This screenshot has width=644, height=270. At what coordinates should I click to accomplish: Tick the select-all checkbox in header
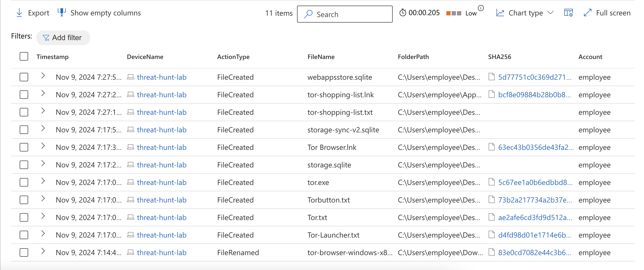coord(24,56)
